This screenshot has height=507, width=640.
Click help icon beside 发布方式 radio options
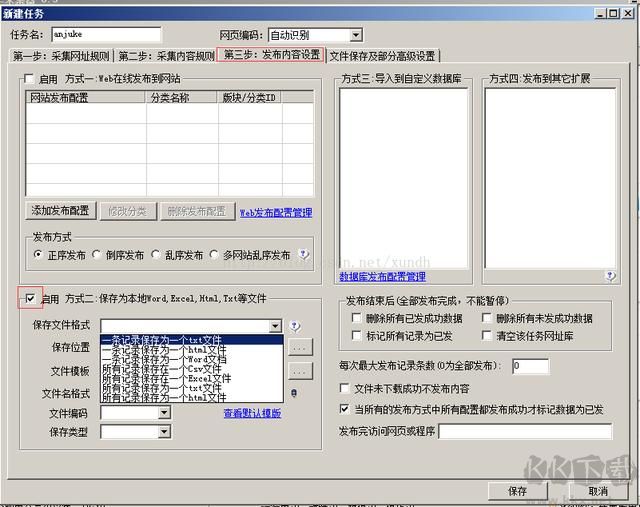[x=304, y=254]
